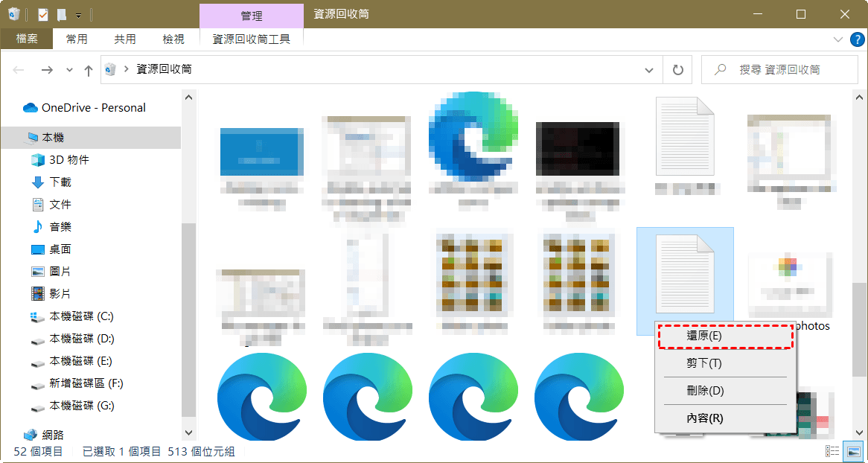The width and height of the screenshot is (868, 463).
Task: Open 3D 物件 folder in sidebar
Action: point(60,160)
